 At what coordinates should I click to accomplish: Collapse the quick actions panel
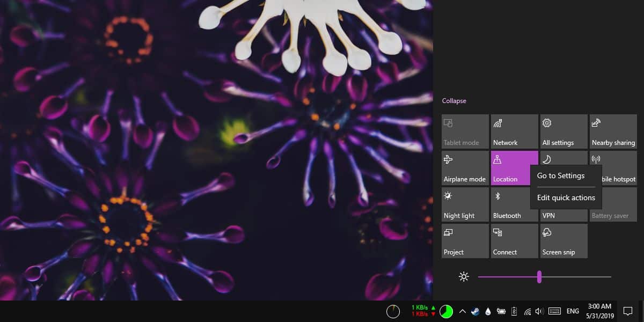click(x=454, y=101)
